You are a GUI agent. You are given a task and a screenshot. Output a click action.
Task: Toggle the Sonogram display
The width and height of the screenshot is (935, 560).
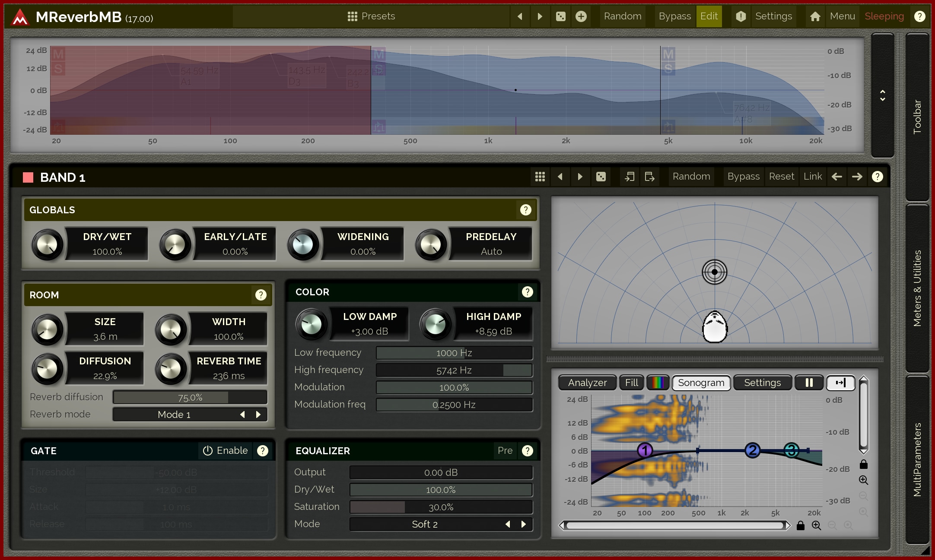coord(701,383)
